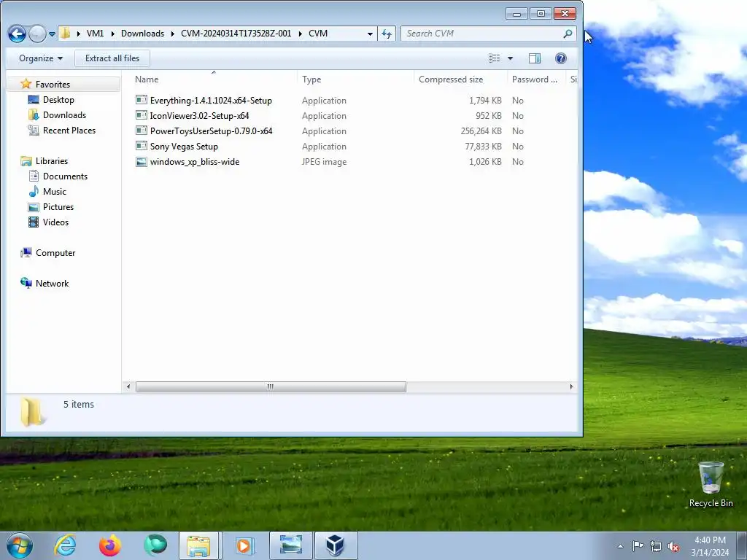The width and height of the screenshot is (747, 560).
Task: Click the CVM breadcrumb segment
Action: click(318, 34)
